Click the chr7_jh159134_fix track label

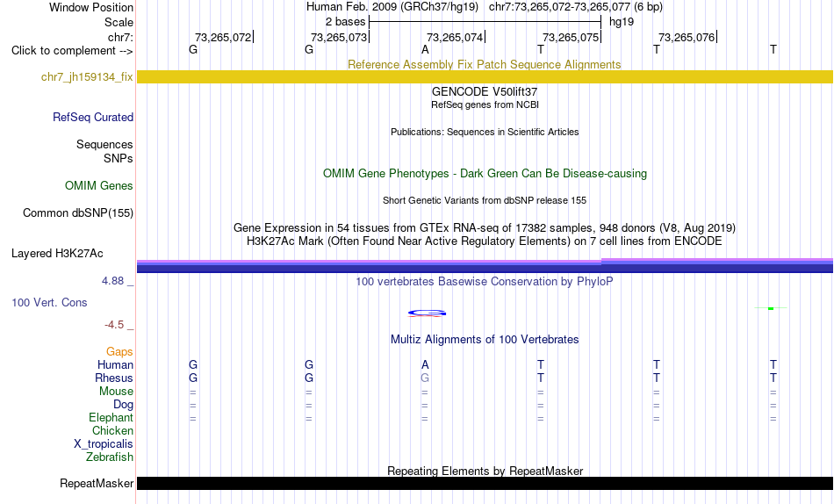[87, 77]
